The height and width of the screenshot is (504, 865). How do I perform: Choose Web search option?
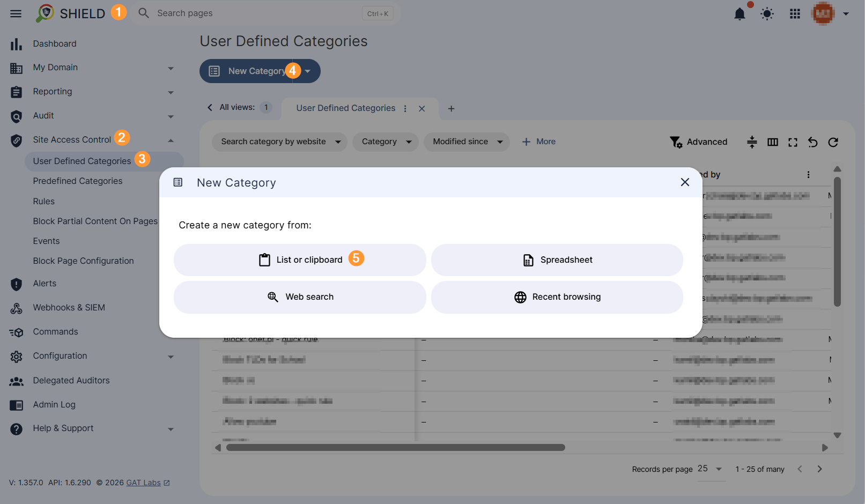point(300,297)
